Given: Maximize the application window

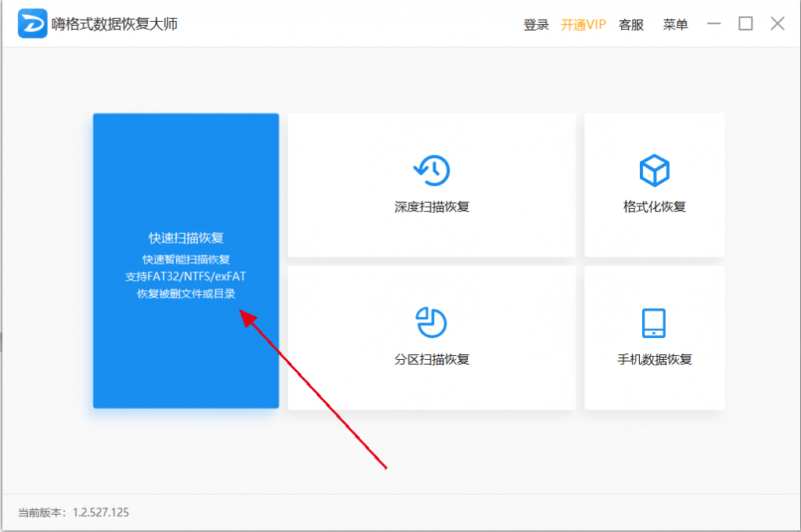Looking at the screenshot, I should (x=745, y=23).
